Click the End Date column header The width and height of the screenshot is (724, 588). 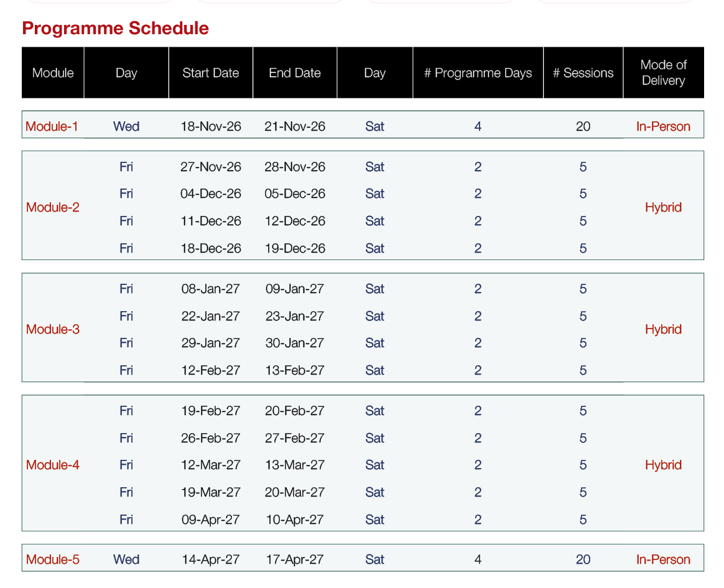coord(295,73)
